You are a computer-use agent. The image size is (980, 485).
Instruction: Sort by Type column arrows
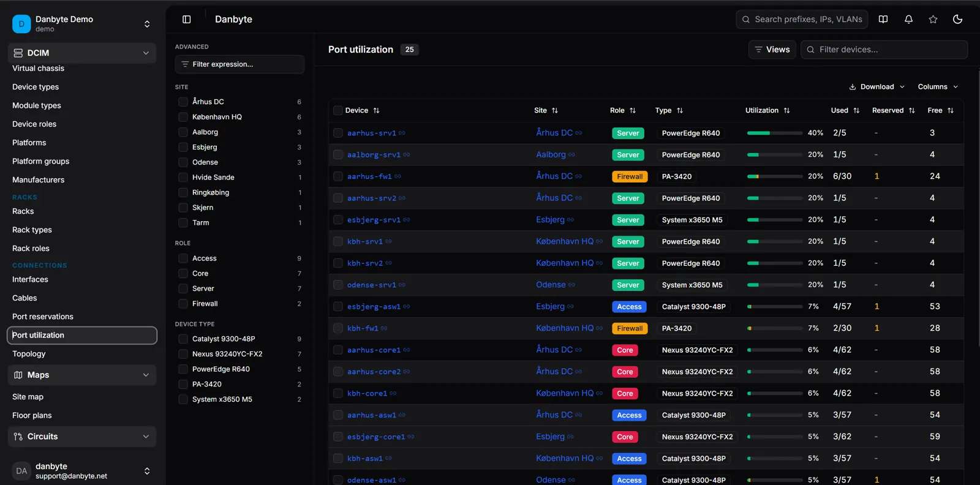(x=680, y=110)
